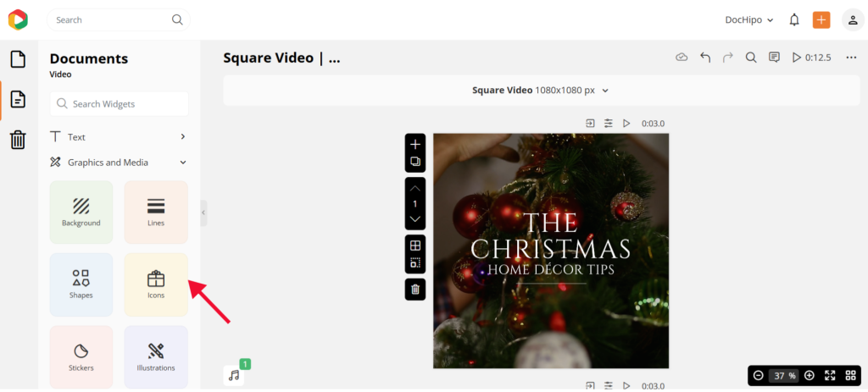This screenshot has width=868, height=392.
Task: Select HOME DÉCOR TIPS text on canvas
Action: 551,270
